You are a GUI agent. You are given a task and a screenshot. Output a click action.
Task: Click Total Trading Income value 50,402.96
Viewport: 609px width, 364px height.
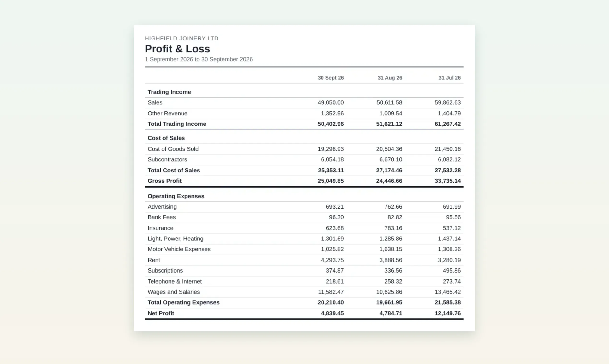pos(331,124)
